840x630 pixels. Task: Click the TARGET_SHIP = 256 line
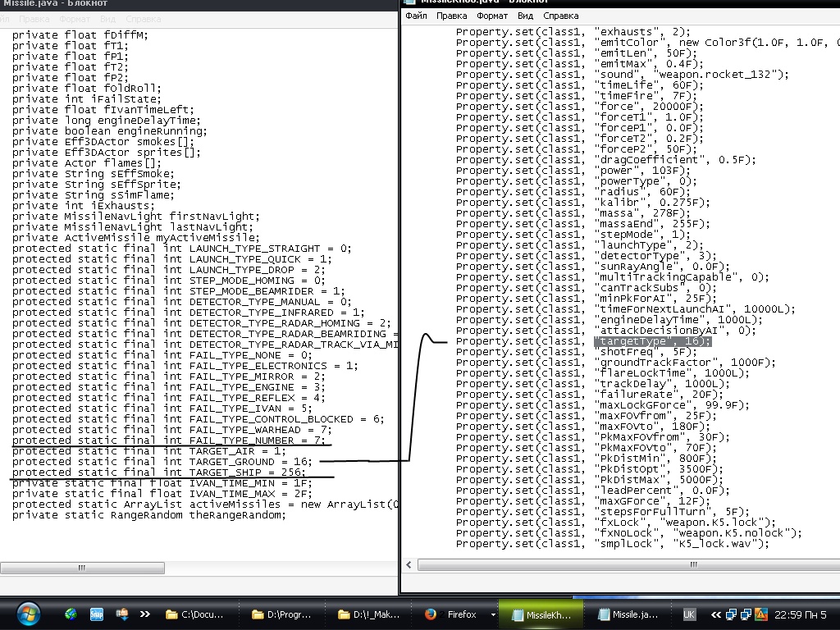(158, 472)
